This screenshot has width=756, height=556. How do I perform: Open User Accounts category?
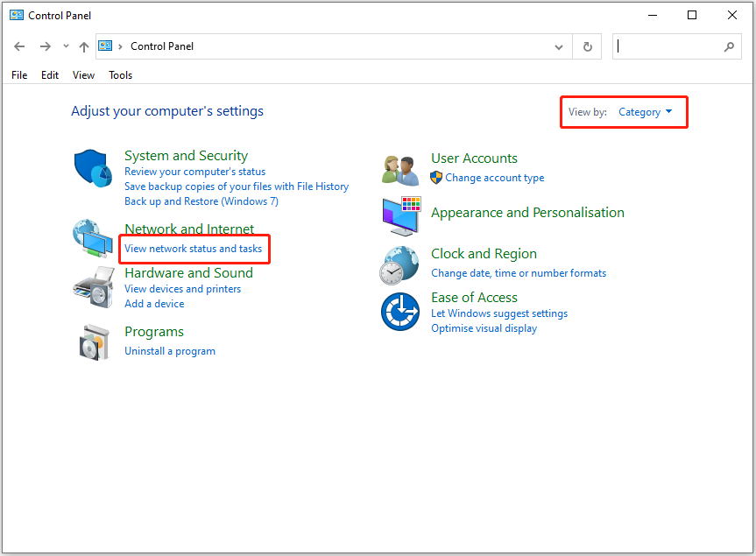tap(474, 158)
